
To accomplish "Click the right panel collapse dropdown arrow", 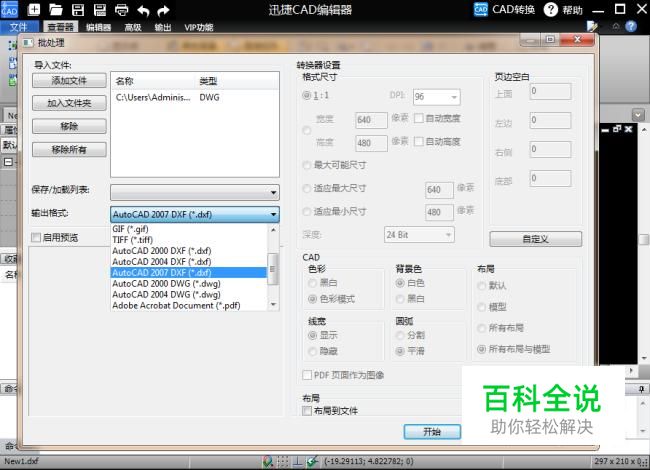I will [x=638, y=115].
